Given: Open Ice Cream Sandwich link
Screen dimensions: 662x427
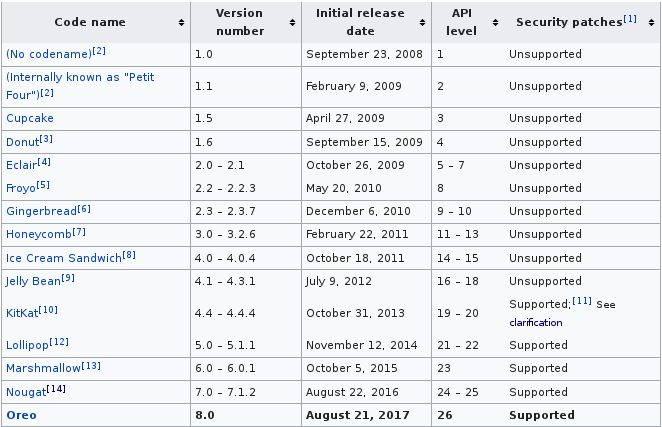Looking at the screenshot, I should [x=64, y=258].
